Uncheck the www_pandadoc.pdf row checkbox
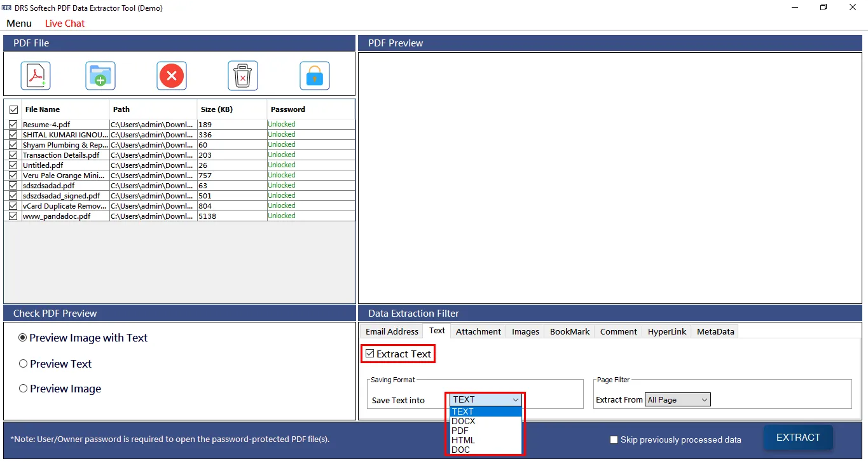Viewport: 868px width, 463px height. click(x=13, y=216)
